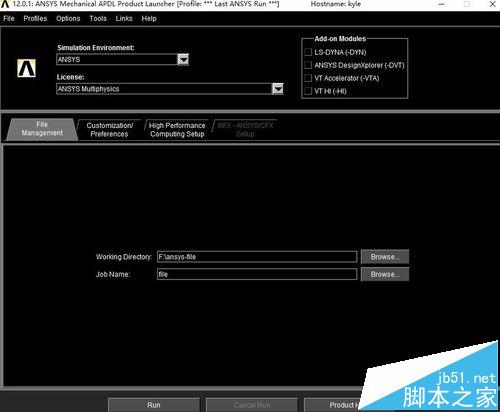Click the Job Name input field
The image size is (500, 412).
tap(257, 274)
